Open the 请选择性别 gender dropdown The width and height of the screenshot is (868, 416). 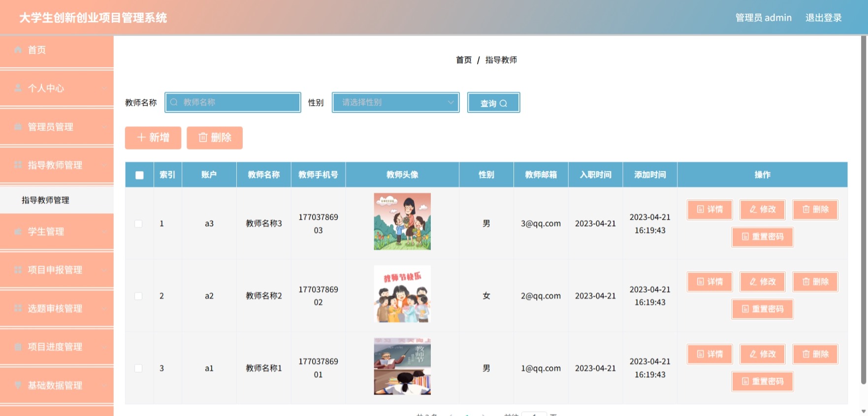click(396, 103)
